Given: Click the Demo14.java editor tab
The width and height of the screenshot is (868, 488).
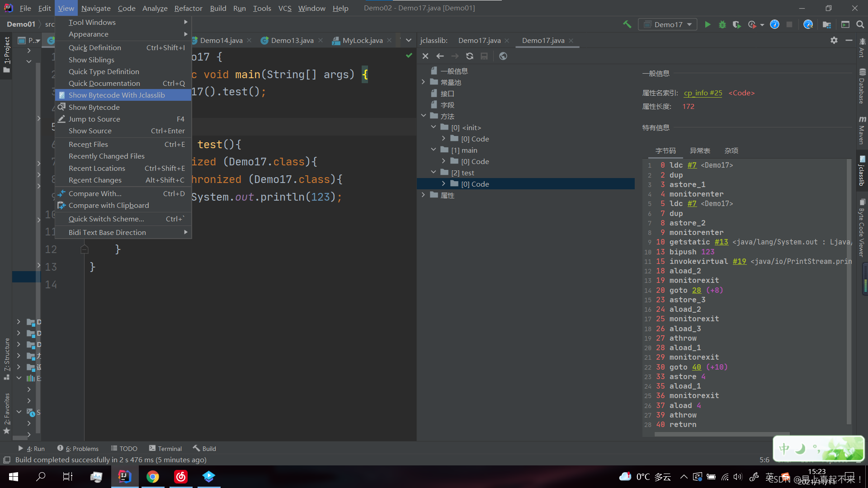Looking at the screenshot, I should click(221, 40).
